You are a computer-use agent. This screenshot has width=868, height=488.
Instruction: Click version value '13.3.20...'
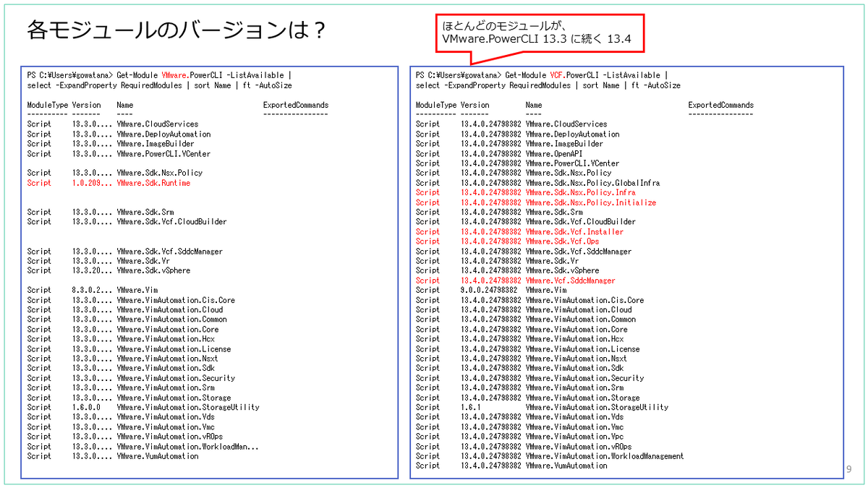point(90,270)
